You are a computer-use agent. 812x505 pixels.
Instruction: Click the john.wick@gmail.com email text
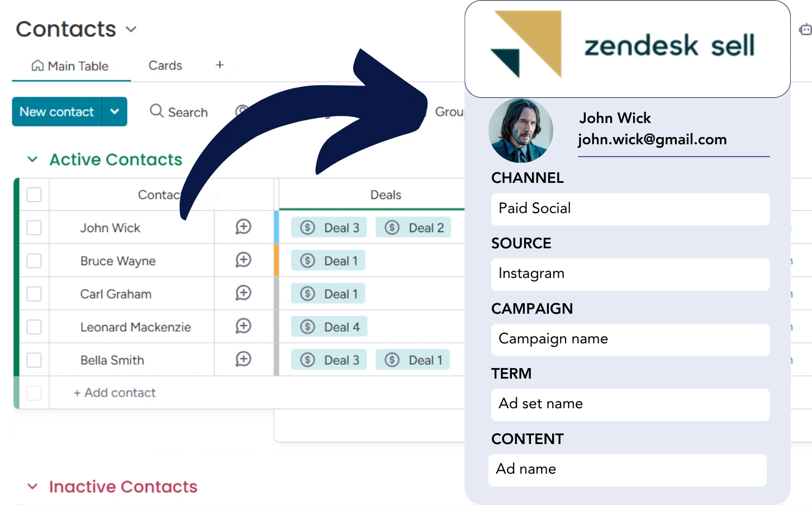652,139
